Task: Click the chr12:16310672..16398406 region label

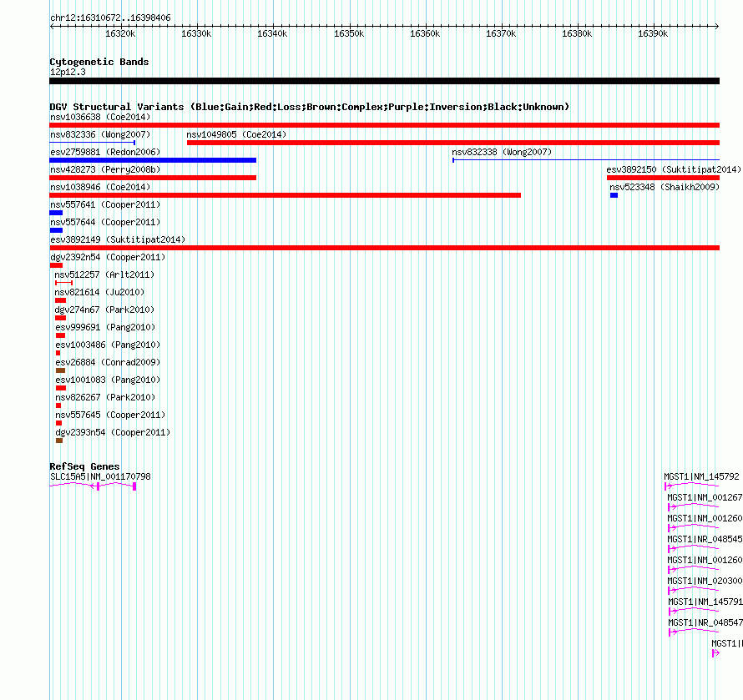Action: click(x=110, y=18)
